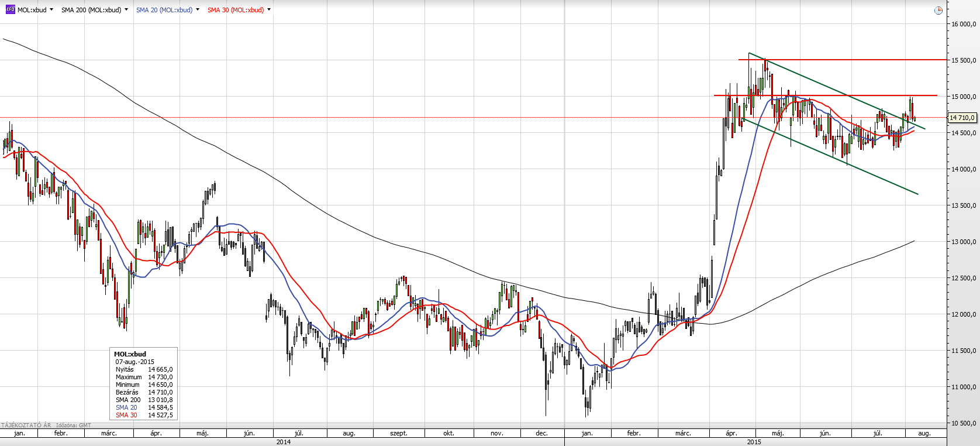Select the red horizontal line at 15 000
980x446 pixels.
[825, 95]
